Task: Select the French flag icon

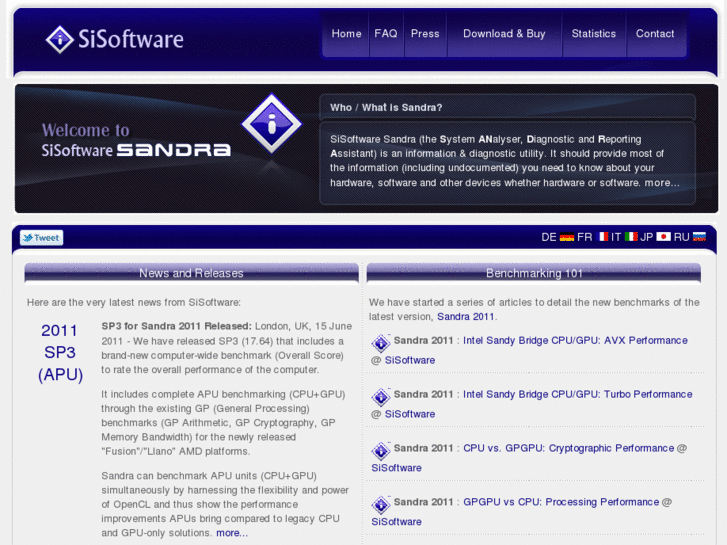Action: [603, 237]
